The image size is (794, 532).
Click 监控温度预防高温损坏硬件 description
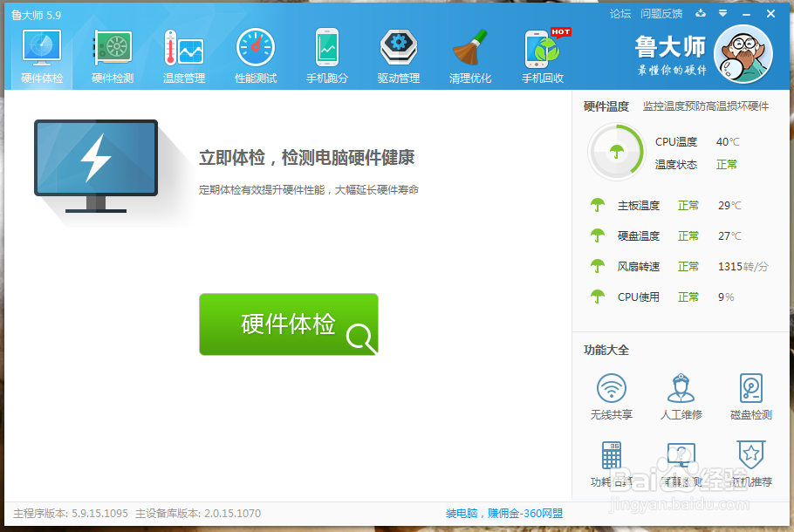705,106
